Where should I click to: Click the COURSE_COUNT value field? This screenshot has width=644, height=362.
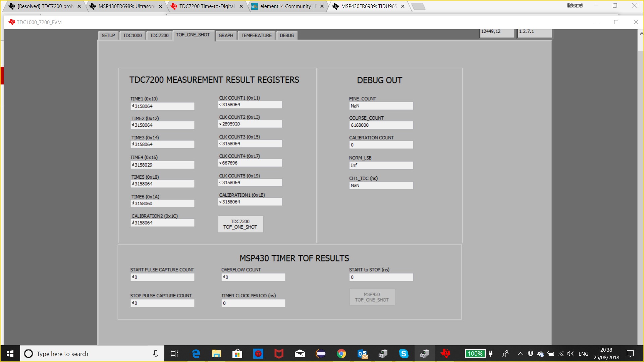click(x=381, y=125)
